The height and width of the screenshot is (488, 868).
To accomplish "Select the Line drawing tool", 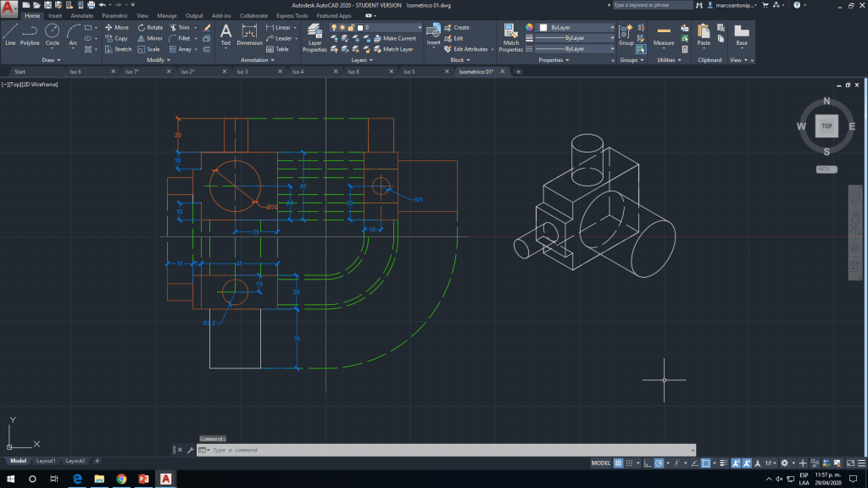I will click(10, 34).
